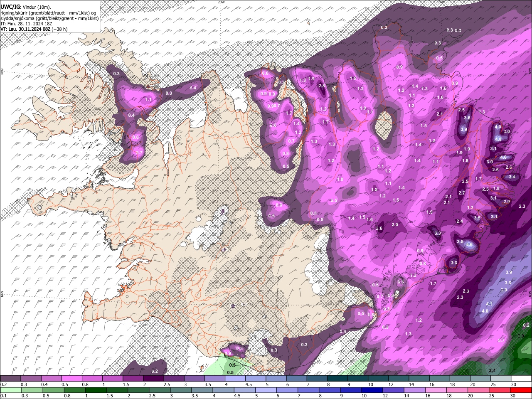Pick the bright pink top-row swatch between 0.5 and 0.8
The width and height of the screenshot is (532, 399).
click(x=71, y=379)
